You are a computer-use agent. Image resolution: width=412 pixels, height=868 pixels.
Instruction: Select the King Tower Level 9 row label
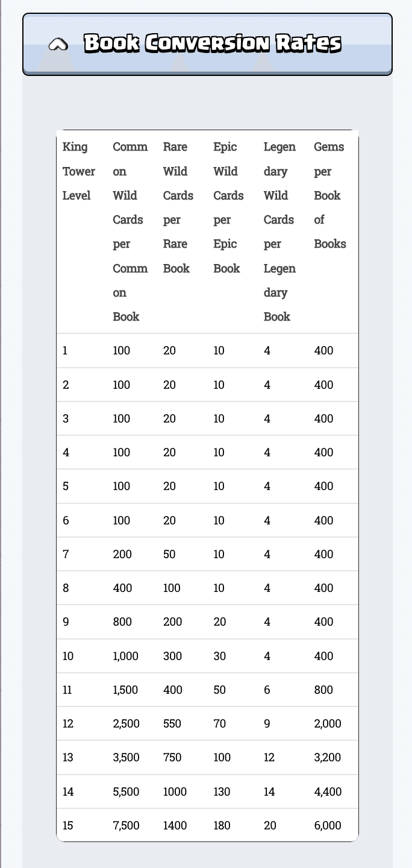point(66,621)
